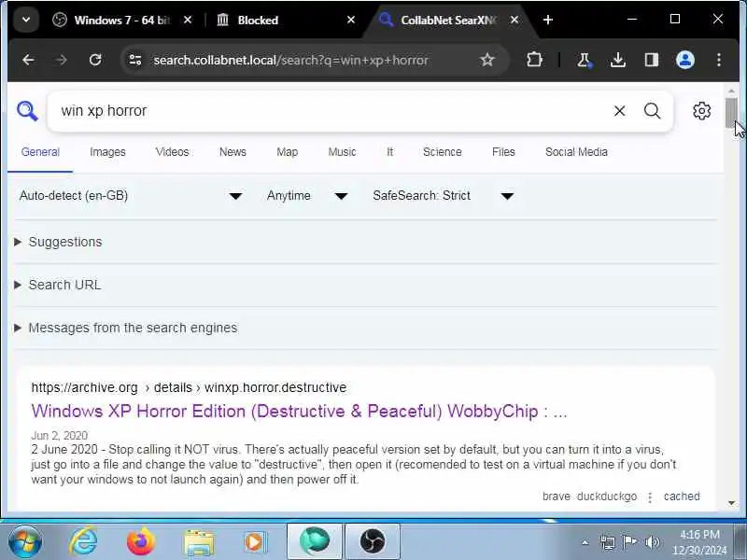Image resolution: width=747 pixels, height=560 pixels.
Task: Click the page scroll-up arrow
Action: [x=731, y=91]
